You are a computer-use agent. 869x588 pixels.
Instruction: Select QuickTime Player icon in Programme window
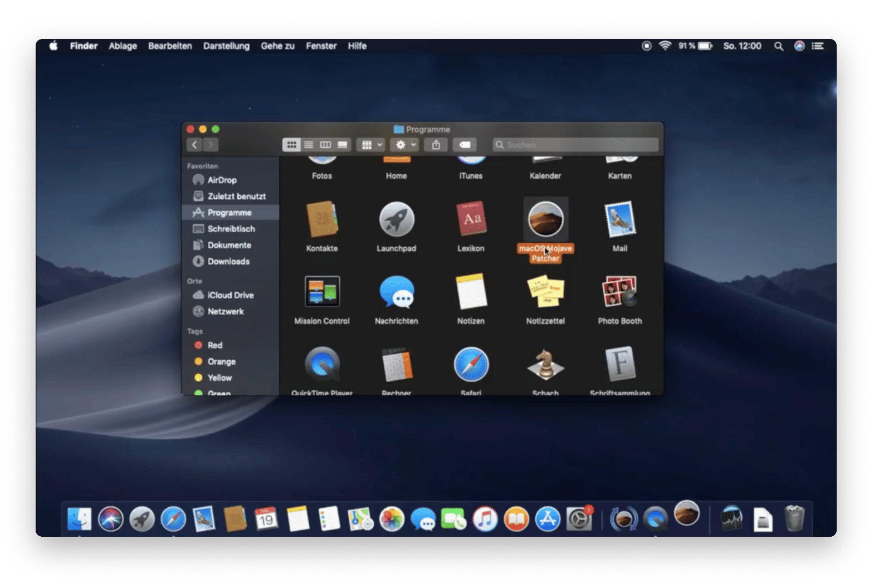tap(322, 364)
